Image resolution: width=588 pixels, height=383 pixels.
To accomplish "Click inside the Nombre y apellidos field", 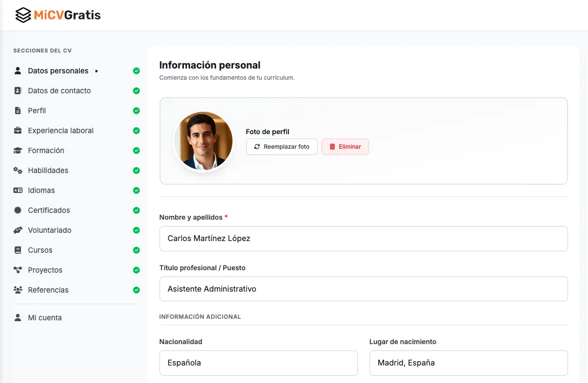I will 363,238.
